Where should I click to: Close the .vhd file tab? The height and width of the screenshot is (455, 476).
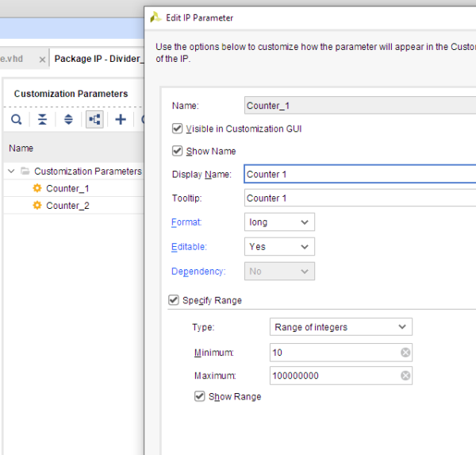pyautogui.click(x=42, y=60)
